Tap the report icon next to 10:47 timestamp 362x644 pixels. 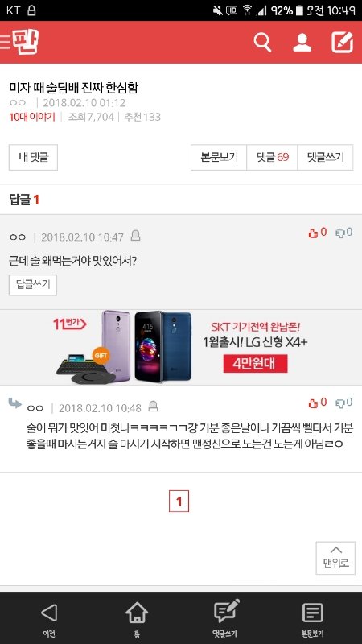click(135, 236)
